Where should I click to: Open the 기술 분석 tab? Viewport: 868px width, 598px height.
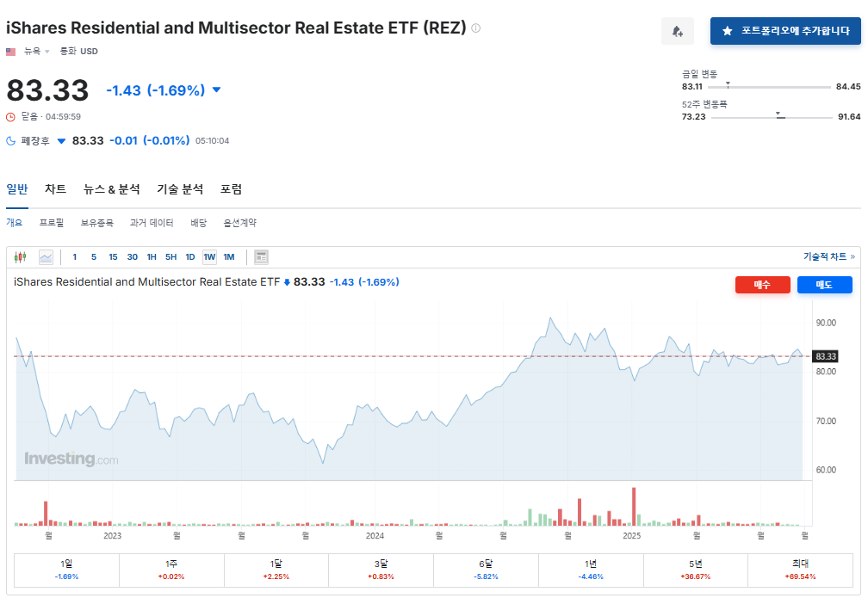[180, 189]
